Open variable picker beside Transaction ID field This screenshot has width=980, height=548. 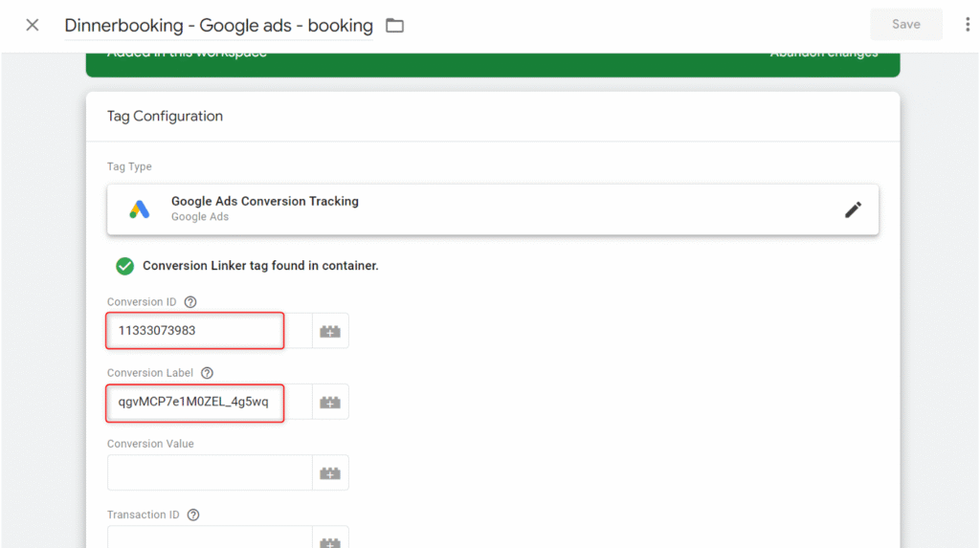[x=330, y=539]
